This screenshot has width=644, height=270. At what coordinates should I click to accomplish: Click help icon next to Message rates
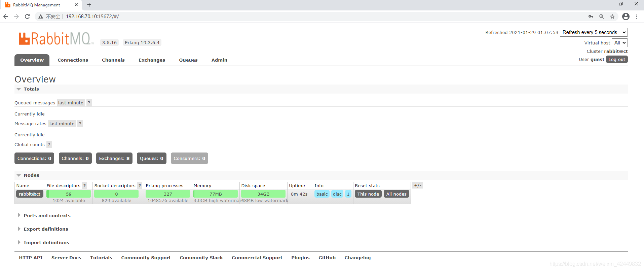point(80,124)
